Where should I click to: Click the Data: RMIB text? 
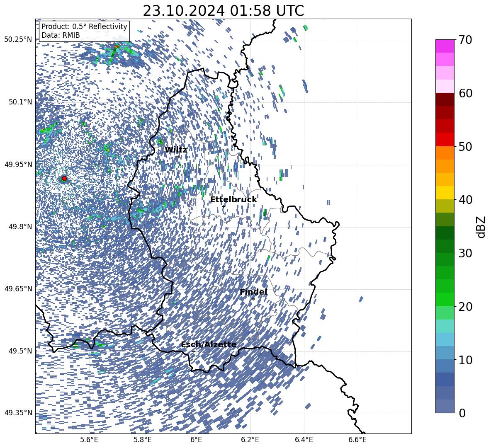pyautogui.click(x=61, y=35)
